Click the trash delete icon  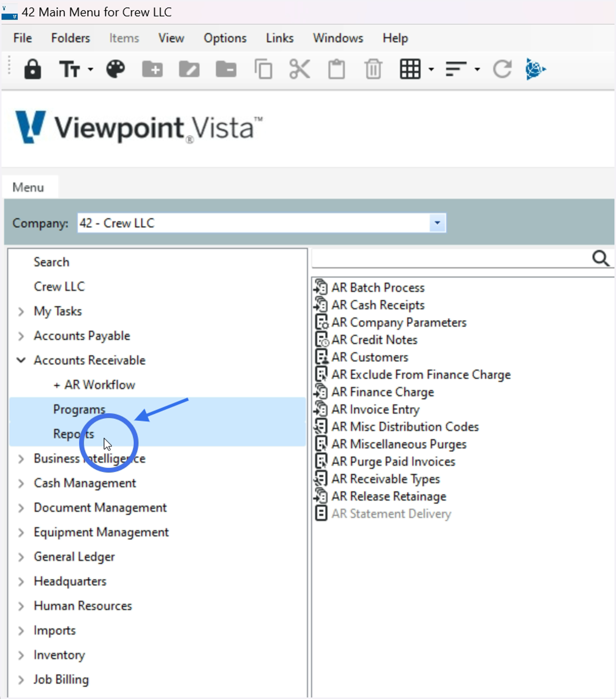(373, 69)
